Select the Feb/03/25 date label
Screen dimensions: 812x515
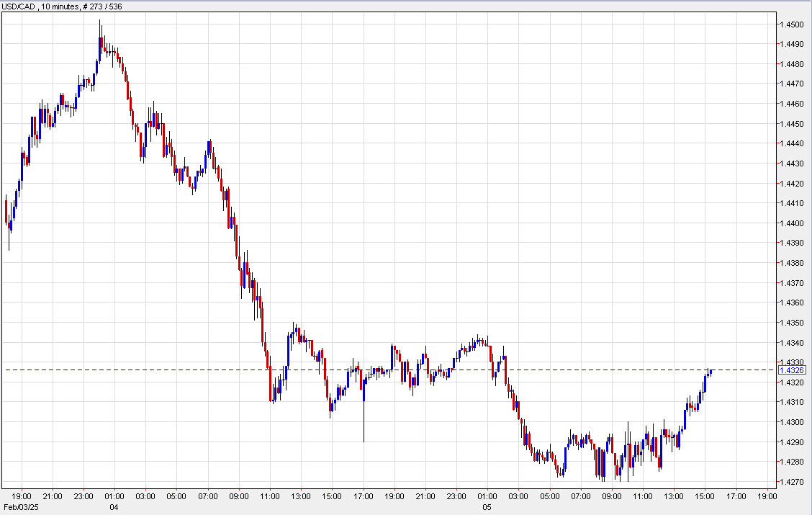20,506
